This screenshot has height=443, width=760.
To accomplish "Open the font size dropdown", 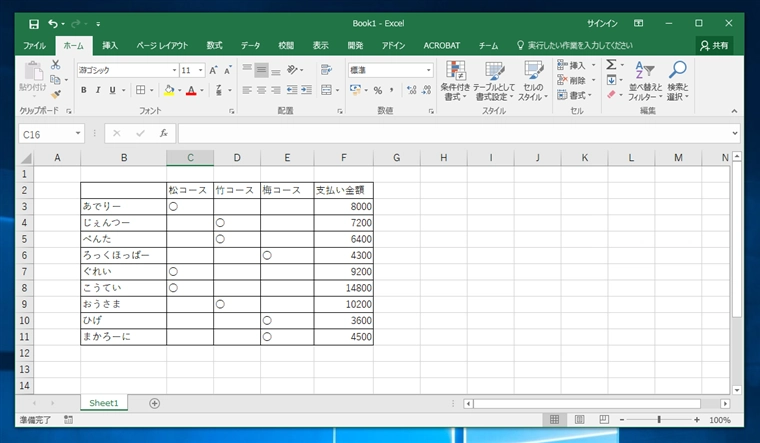I will (200, 70).
